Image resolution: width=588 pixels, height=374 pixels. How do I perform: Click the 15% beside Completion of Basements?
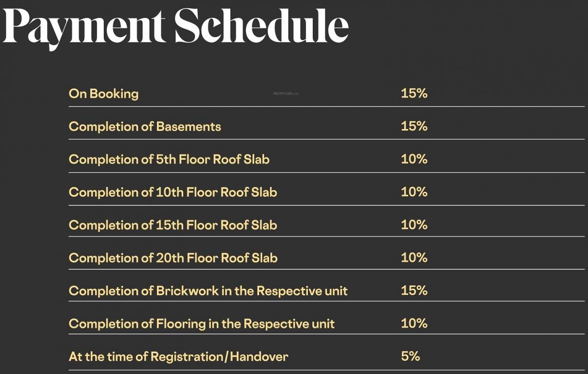414,126
